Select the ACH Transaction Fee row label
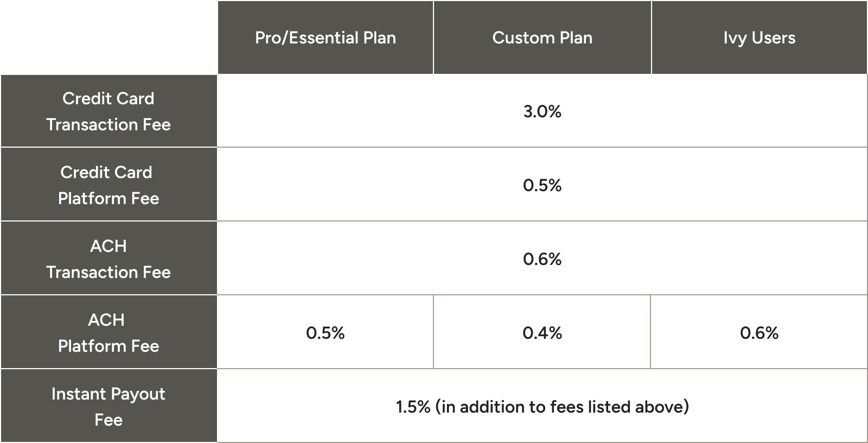868x443 pixels. 108,259
